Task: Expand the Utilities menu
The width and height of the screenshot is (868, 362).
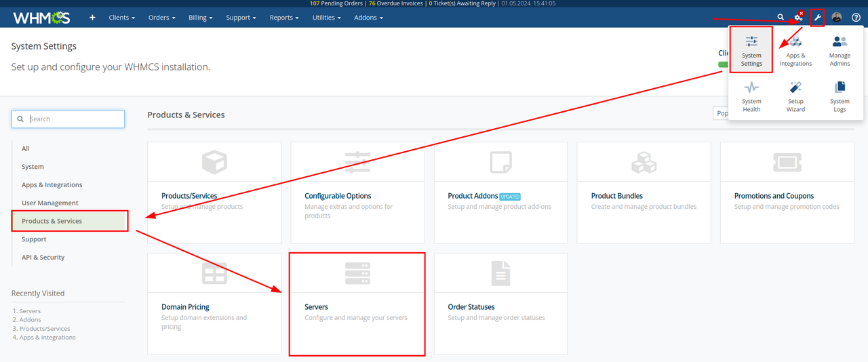Action: click(326, 18)
